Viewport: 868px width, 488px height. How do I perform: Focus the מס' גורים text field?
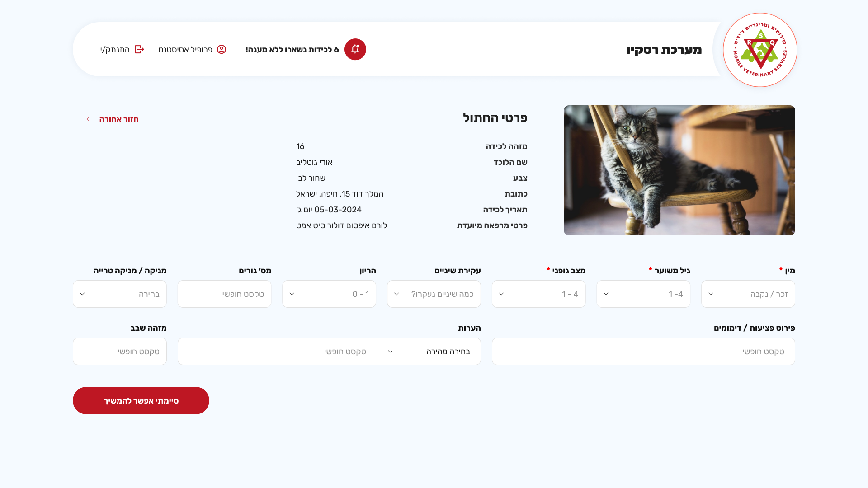pos(224,294)
